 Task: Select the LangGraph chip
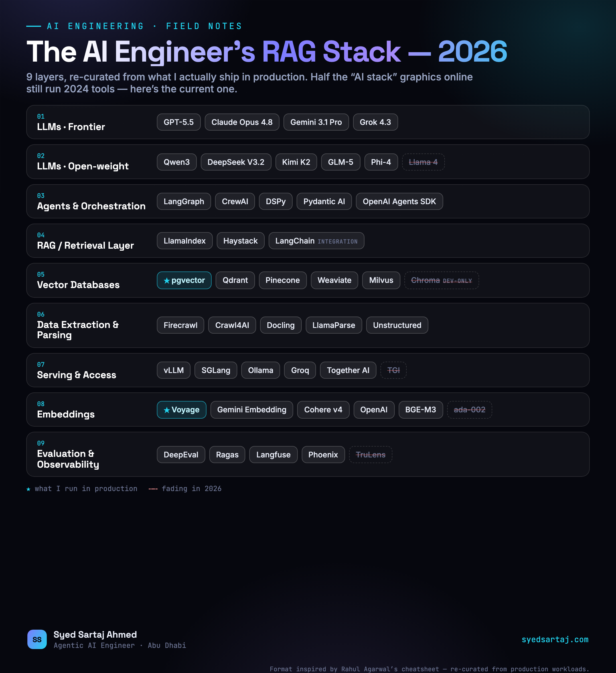tap(184, 201)
